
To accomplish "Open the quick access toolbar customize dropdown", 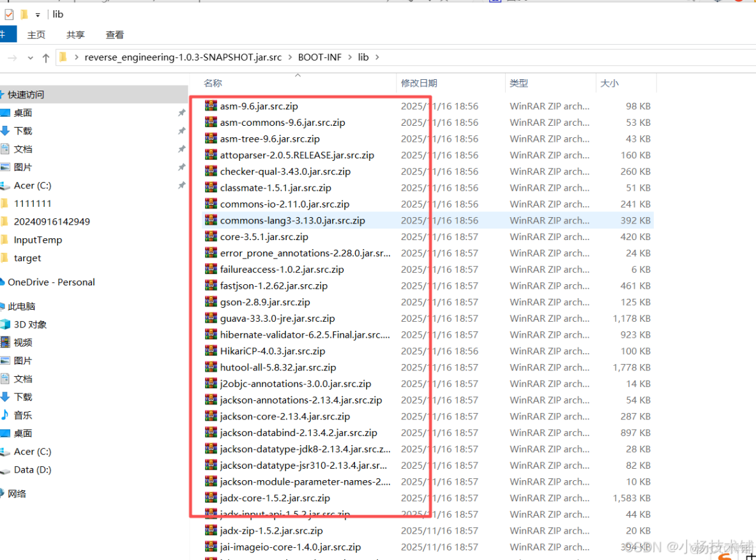I will (37, 13).
